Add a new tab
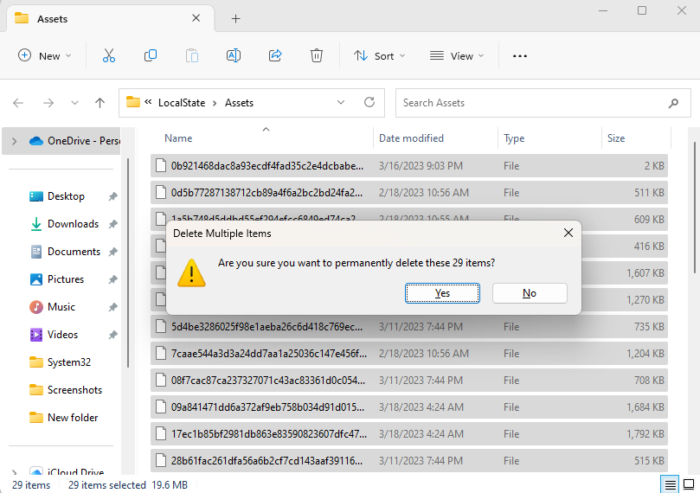This screenshot has height=493, width=700. [235, 18]
